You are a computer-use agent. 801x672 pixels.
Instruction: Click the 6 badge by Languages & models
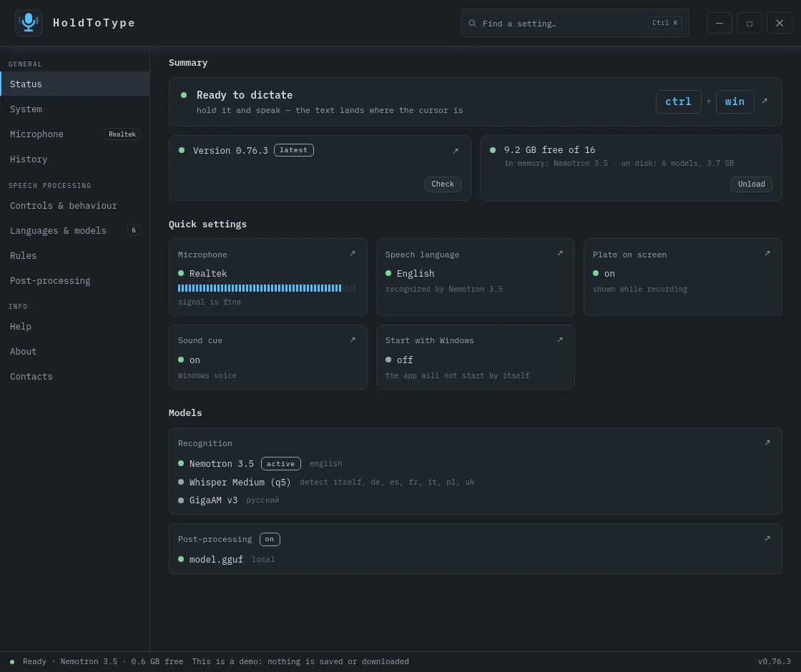134,230
